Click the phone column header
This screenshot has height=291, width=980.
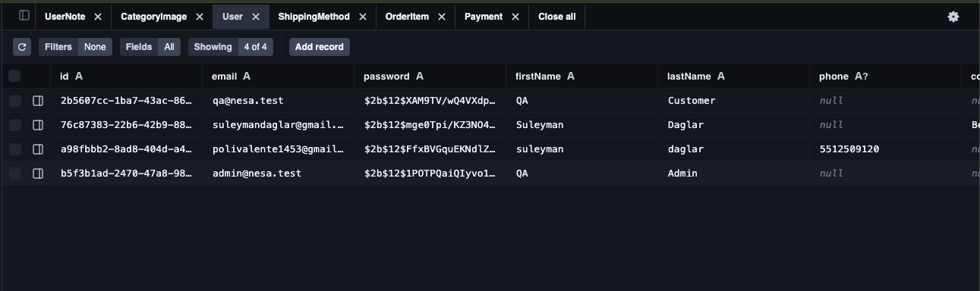(885, 76)
